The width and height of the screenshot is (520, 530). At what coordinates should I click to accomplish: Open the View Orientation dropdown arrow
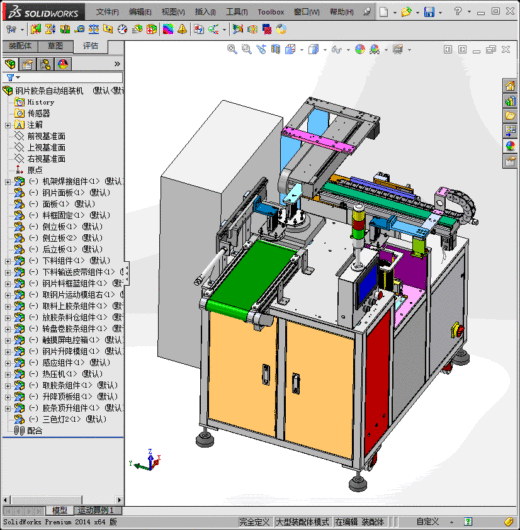[302, 50]
